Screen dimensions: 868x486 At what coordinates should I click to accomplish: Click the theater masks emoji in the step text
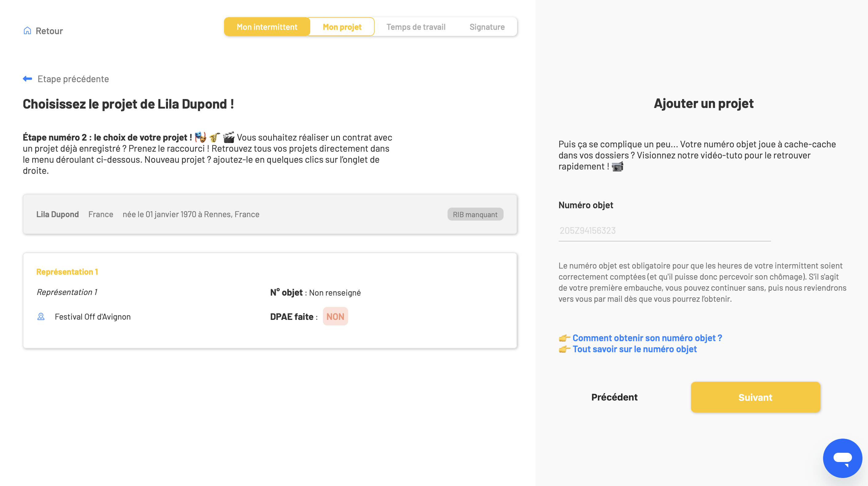200,137
